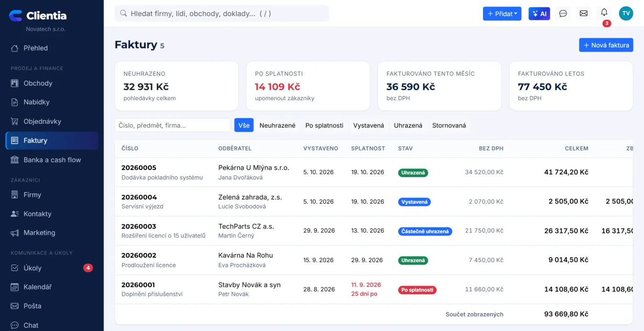
Task: Open invoice 20260003
Action: [x=139, y=226]
